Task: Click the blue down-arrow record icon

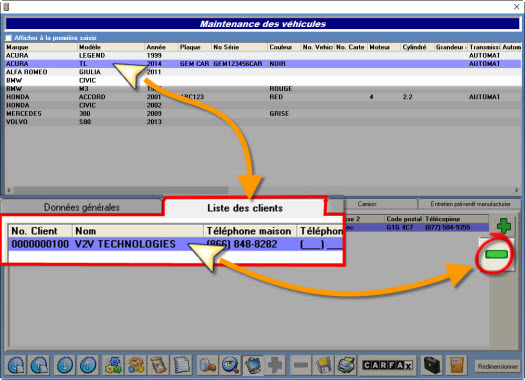Action: point(65,365)
